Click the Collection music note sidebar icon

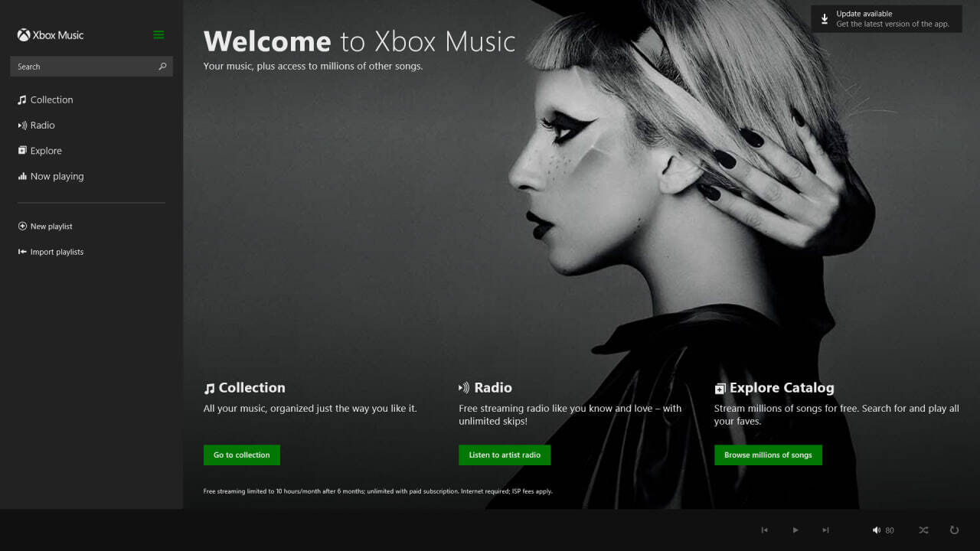(22, 100)
